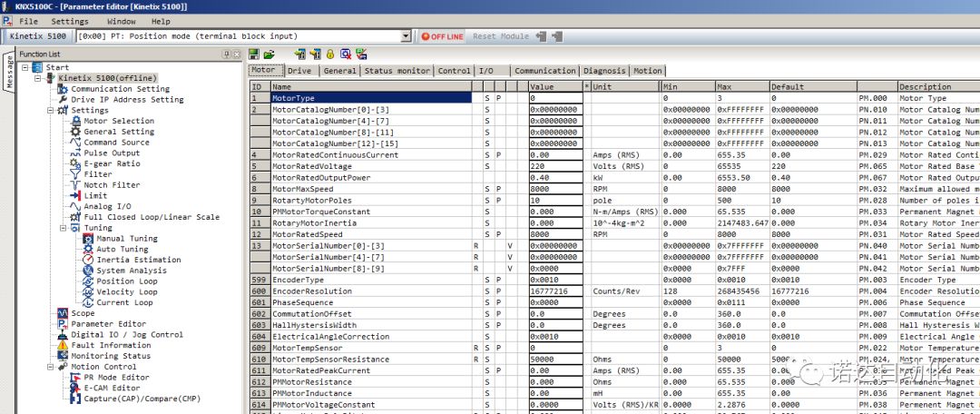Collapse the Tuning tree node
The height and width of the screenshot is (414, 980).
point(64,228)
